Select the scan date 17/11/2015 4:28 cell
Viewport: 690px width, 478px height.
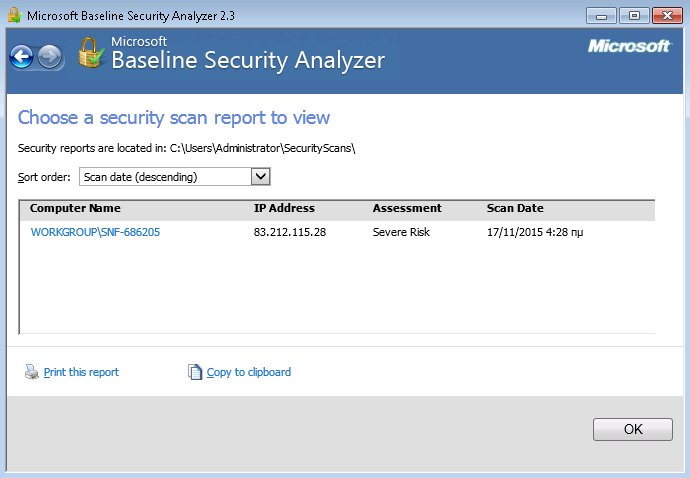click(535, 232)
